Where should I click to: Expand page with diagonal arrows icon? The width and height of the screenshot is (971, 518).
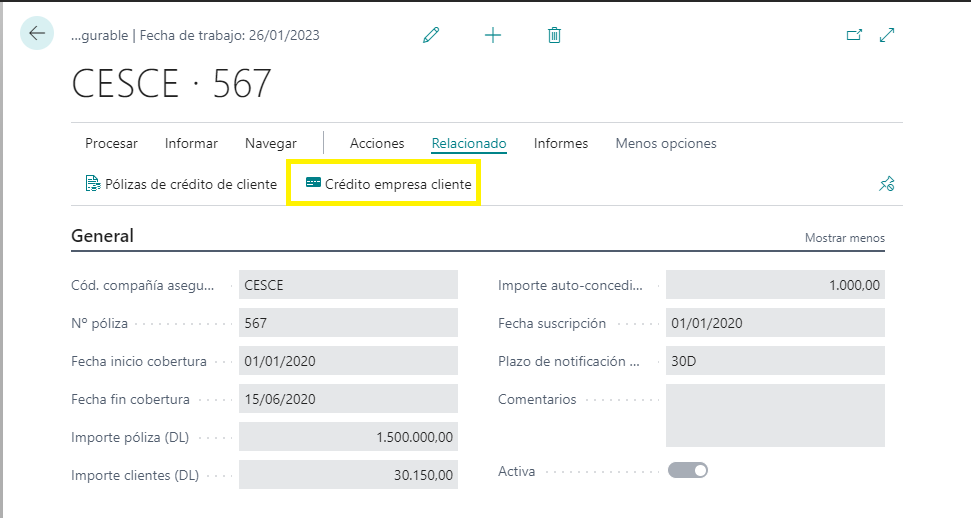tap(887, 35)
